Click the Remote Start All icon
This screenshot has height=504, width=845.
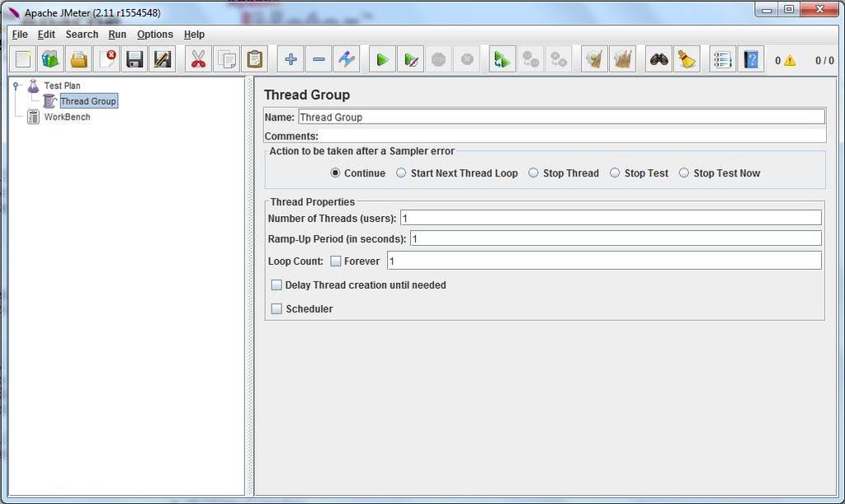(503, 59)
